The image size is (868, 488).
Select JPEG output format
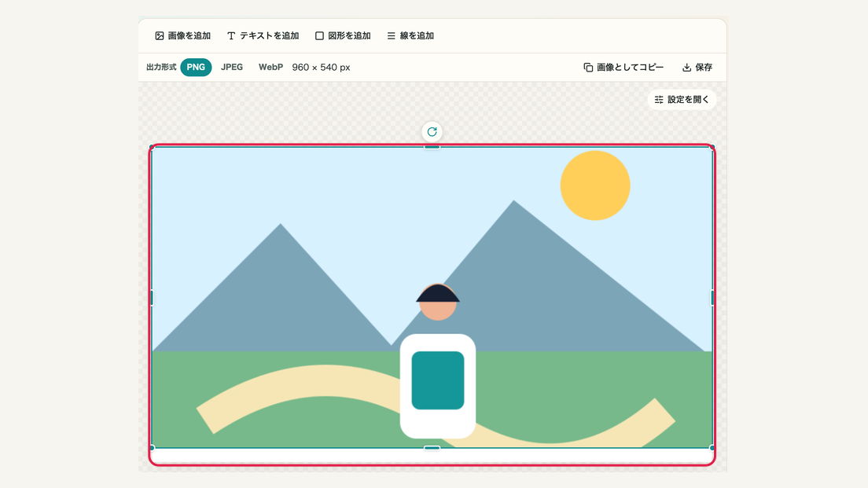tap(232, 67)
